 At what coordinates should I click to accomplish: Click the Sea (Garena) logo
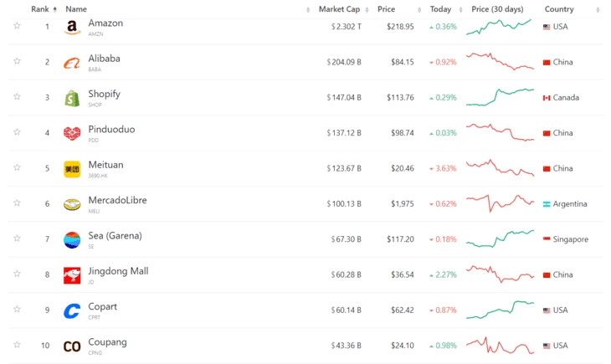pos(72,240)
